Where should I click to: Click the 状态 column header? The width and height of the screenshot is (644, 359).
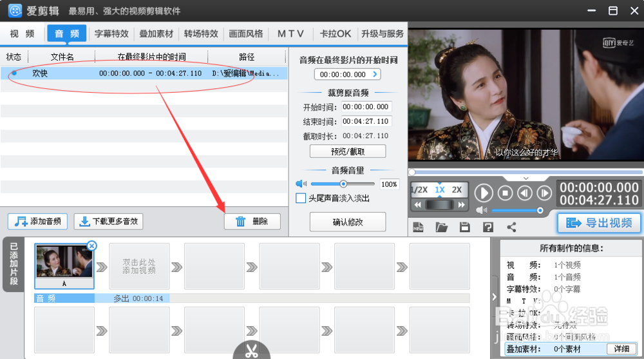14,57
